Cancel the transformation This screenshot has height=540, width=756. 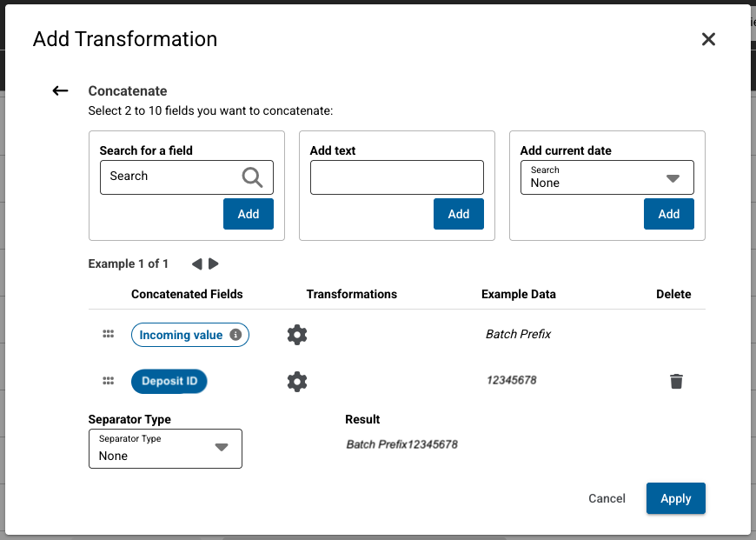click(607, 498)
